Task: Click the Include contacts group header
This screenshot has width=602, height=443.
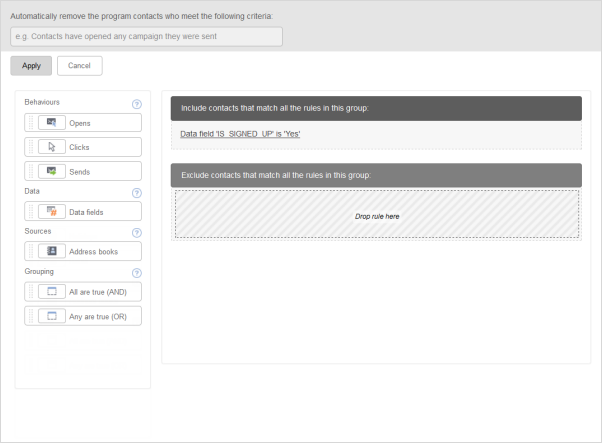Action: 376,108
